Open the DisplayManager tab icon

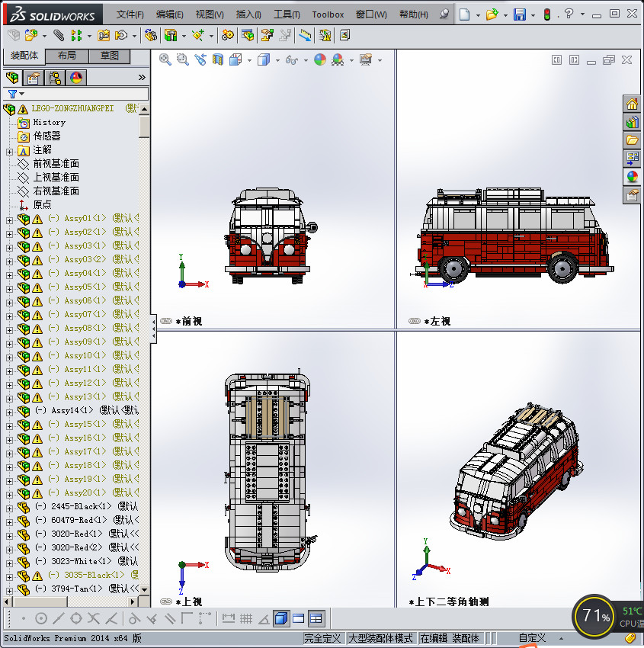coord(76,77)
